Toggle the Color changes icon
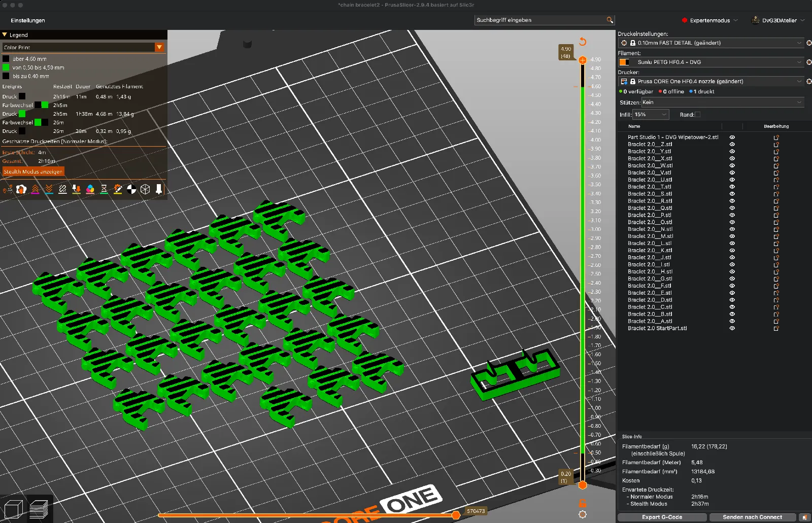 [x=90, y=189]
